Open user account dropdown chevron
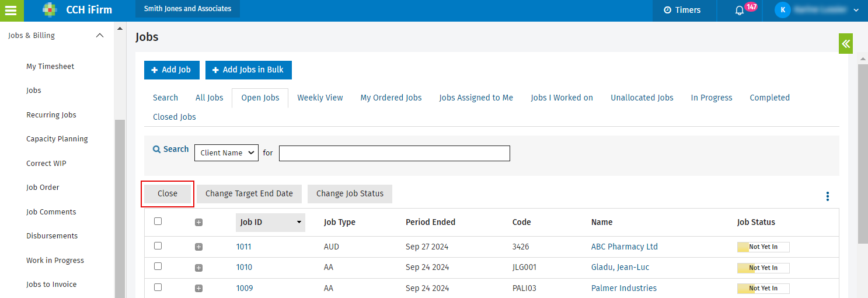This screenshot has width=868, height=298. 856,11
